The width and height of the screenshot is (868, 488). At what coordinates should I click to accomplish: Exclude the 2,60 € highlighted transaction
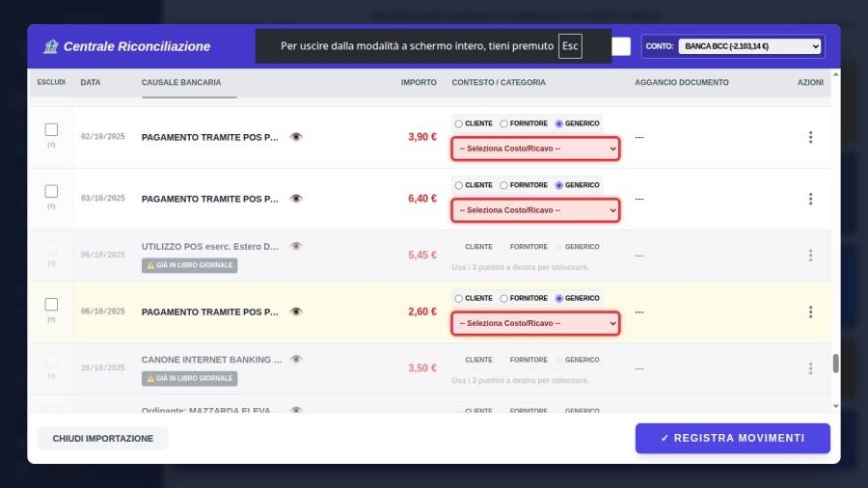point(51,304)
